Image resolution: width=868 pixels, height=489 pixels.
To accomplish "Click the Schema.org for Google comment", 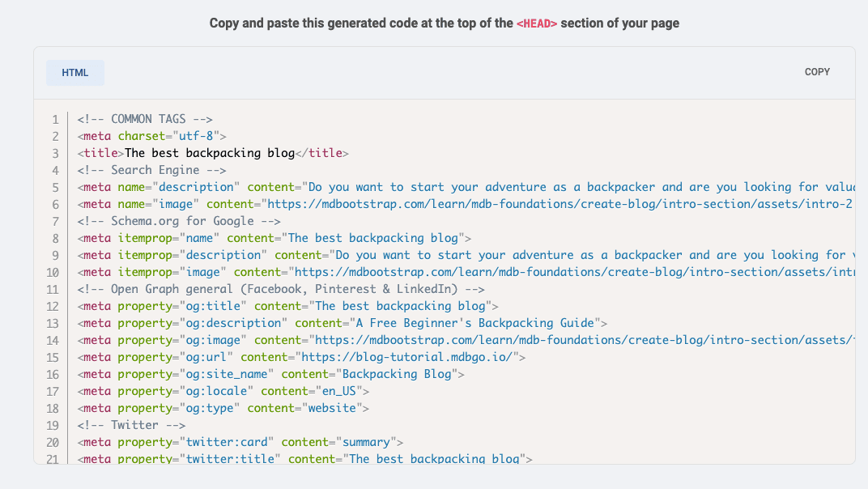I will pyautogui.click(x=179, y=221).
